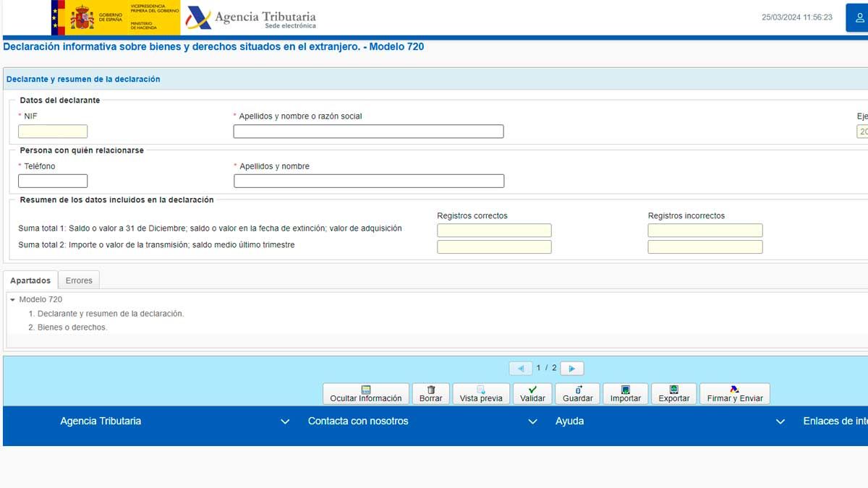This screenshot has width=868, height=488.
Task: Open Vista previa of the declaration
Action: [x=480, y=394]
